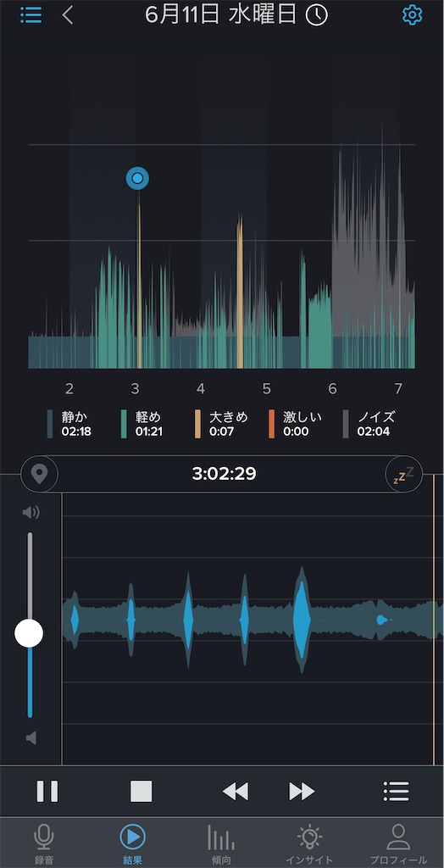Open settings with the gear icon
444x868 pixels.
(x=412, y=15)
